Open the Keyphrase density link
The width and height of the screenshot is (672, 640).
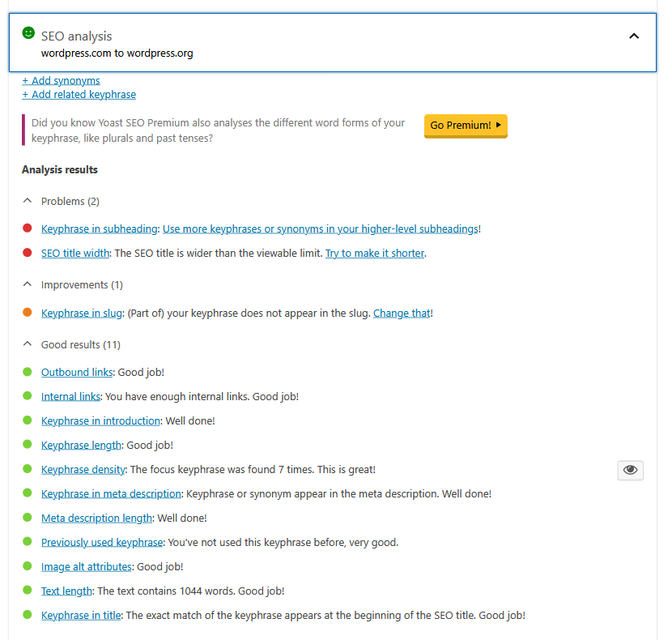point(83,470)
